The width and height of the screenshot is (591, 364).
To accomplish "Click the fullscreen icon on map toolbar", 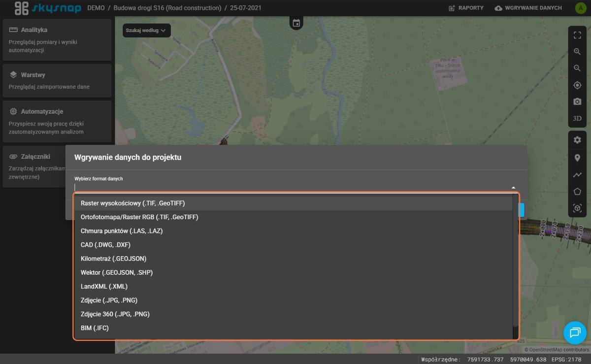I will (x=577, y=35).
